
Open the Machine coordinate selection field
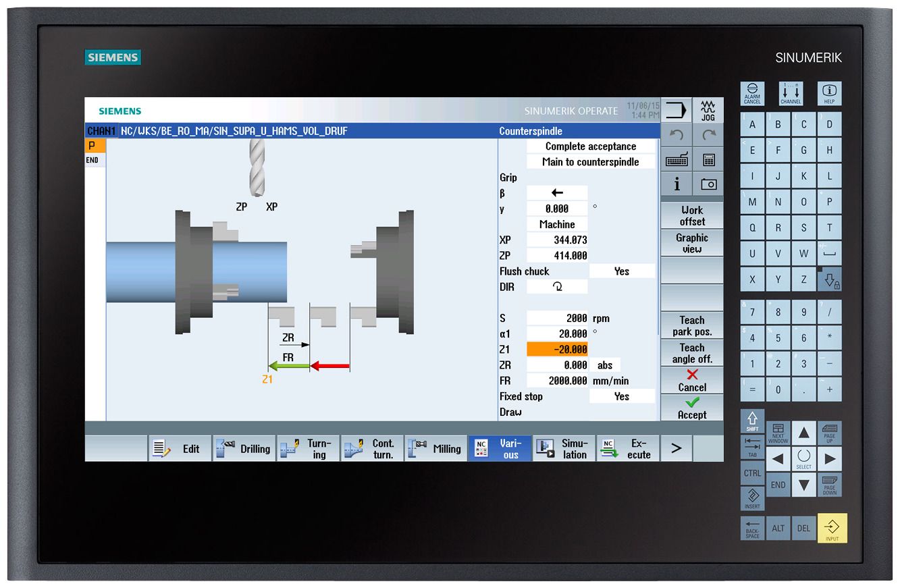pos(556,224)
